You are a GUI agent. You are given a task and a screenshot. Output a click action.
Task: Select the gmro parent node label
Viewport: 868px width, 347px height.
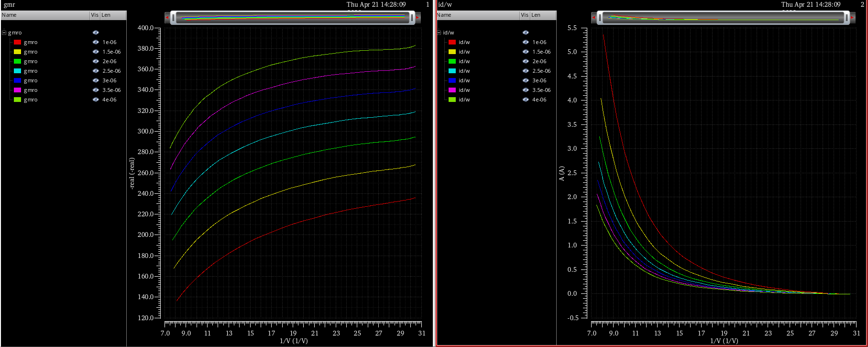15,33
